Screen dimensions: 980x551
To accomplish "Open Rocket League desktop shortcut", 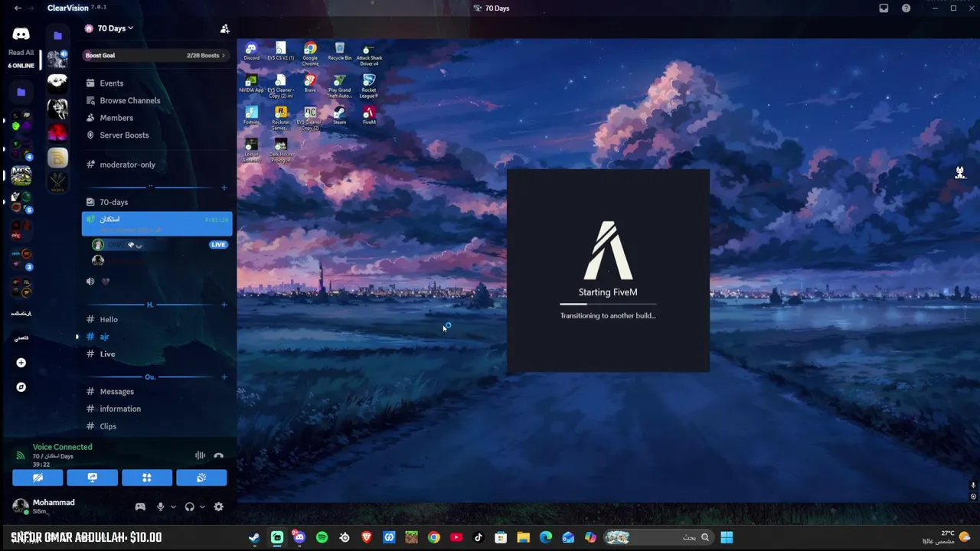I will (x=369, y=86).
